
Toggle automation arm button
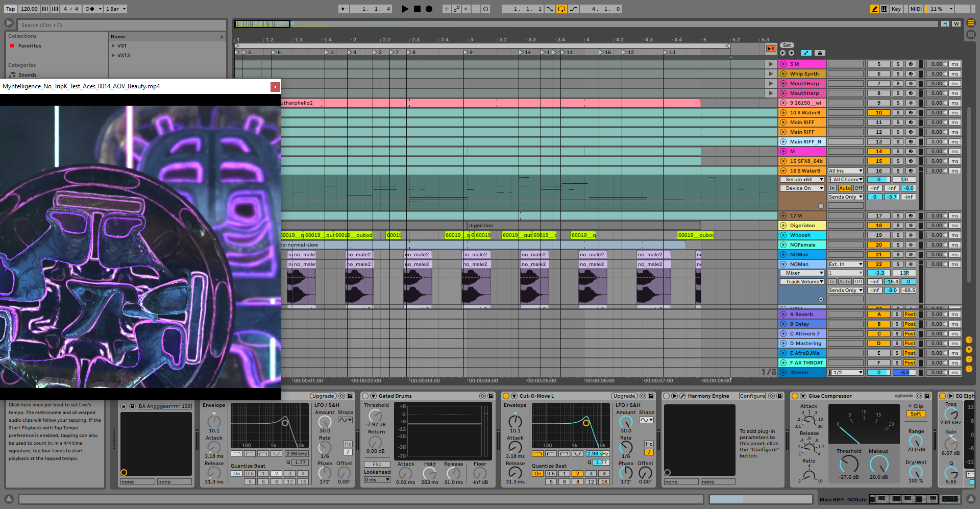click(x=456, y=9)
